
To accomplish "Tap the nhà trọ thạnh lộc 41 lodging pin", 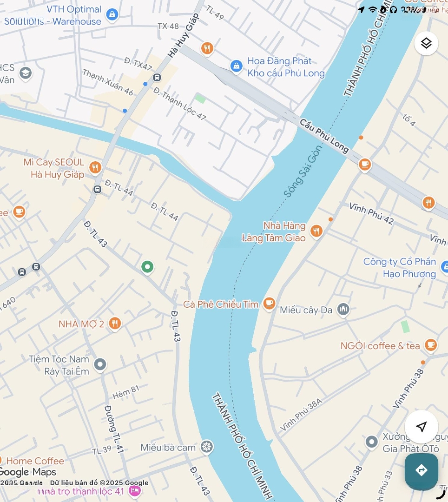I will [135, 490].
